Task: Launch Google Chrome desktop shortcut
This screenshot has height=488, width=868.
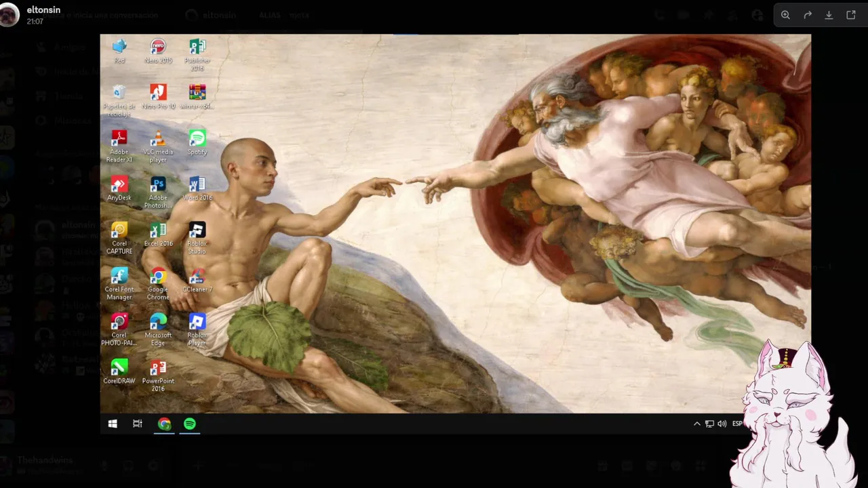Action: 158,284
